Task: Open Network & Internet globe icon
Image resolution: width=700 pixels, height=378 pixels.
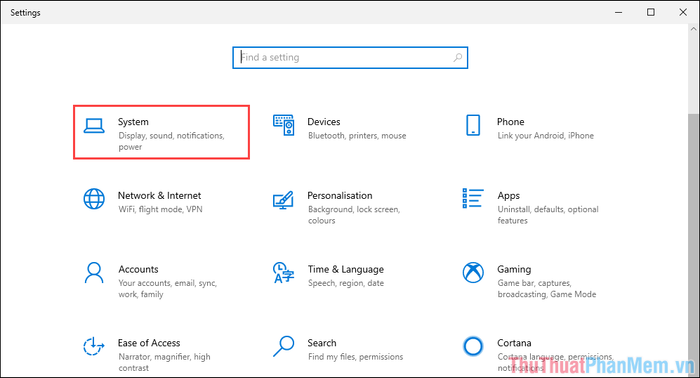Action: click(94, 199)
